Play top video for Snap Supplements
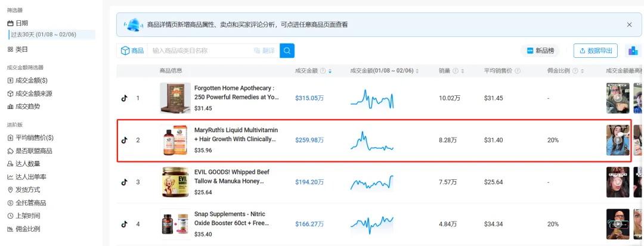644x246 pixels. [618, 225]
